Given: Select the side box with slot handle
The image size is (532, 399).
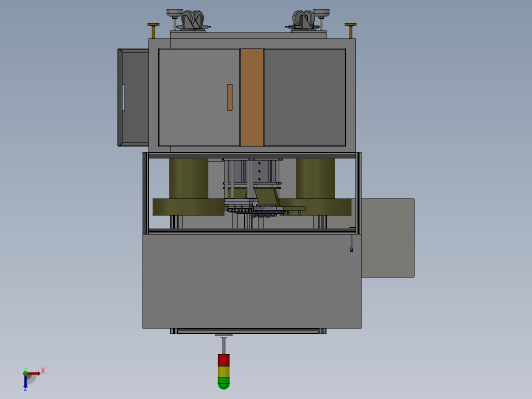Looking at the screenshot, I should 133,97.
